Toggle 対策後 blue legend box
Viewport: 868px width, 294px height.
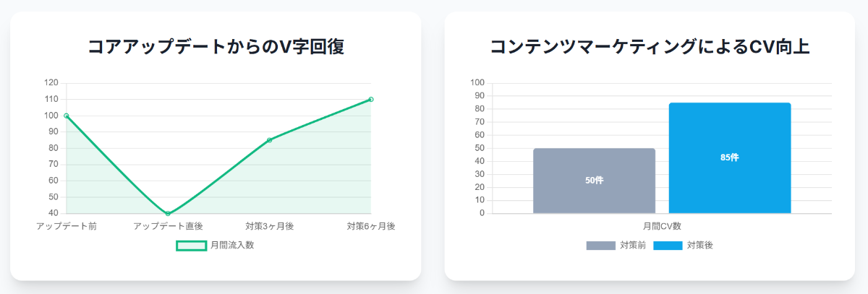click(x=668, y=246)
